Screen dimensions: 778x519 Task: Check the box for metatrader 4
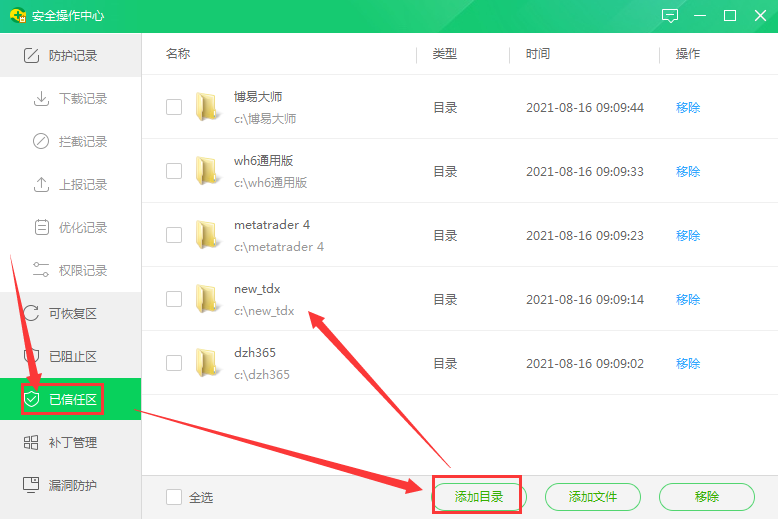point(174,235)
